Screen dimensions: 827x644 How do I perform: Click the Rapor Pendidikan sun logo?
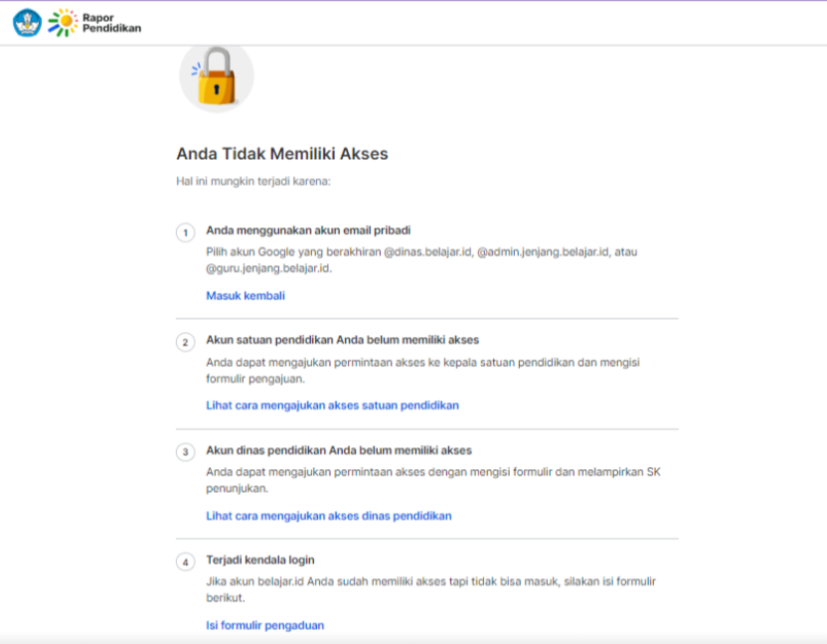pyautogui.click(x=63, y=23)
